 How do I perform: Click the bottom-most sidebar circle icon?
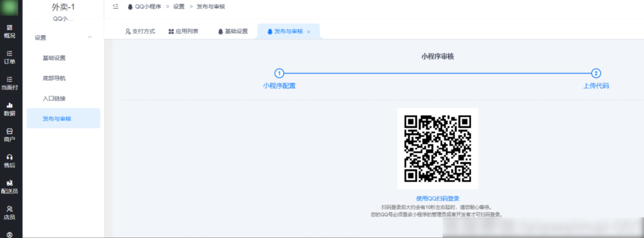(9, 235)
